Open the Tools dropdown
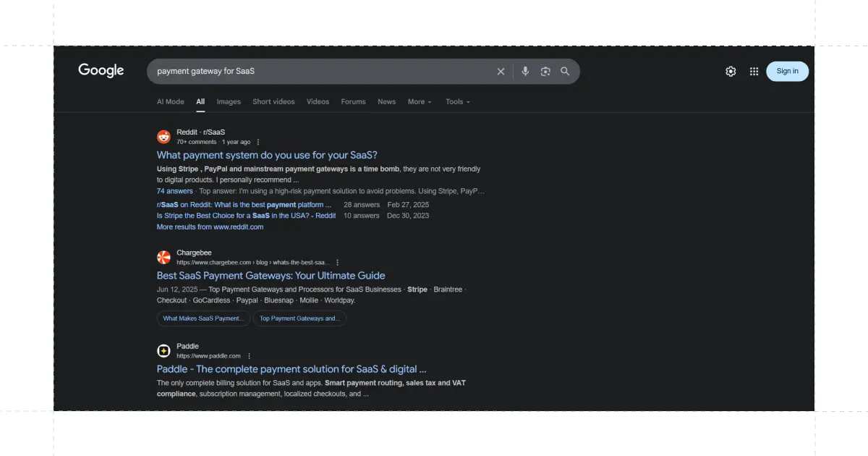 (x=457, y=101)
